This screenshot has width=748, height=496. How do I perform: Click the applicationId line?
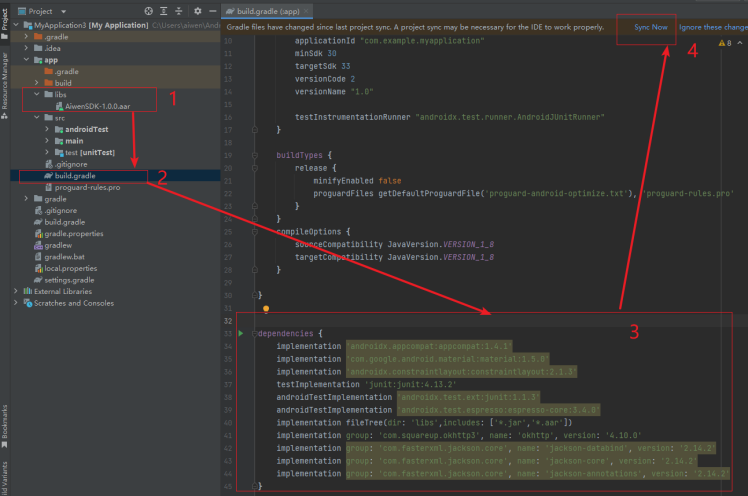[389, 41]
